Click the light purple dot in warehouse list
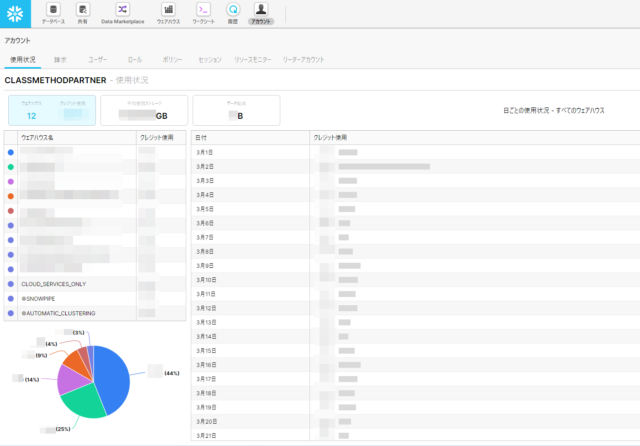The height and width of the screenshot is (446, 640). pos(11,182)
